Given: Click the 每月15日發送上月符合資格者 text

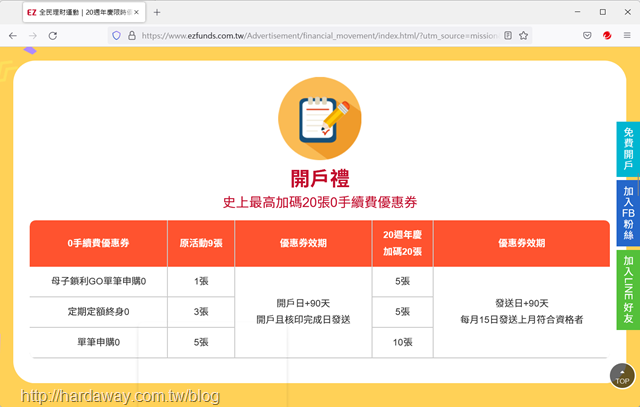Looking at the screenshot, I should (522, 320).
